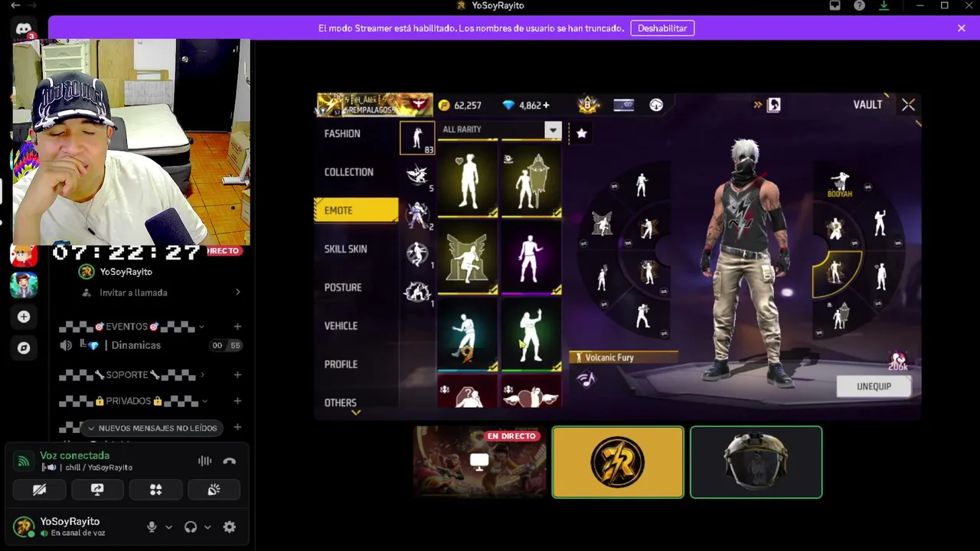
Task: Click the 206k likes heart icon
Action: [x=898, y=360]
